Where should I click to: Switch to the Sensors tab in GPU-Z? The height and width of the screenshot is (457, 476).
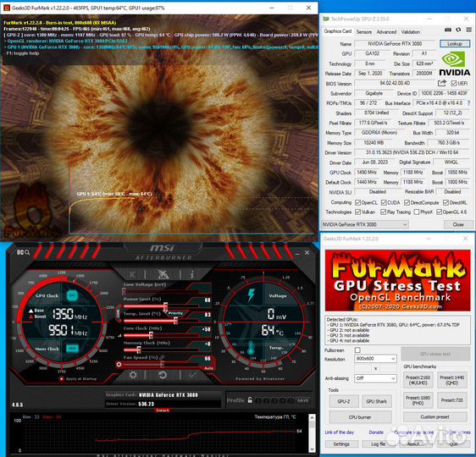[363, 32]
